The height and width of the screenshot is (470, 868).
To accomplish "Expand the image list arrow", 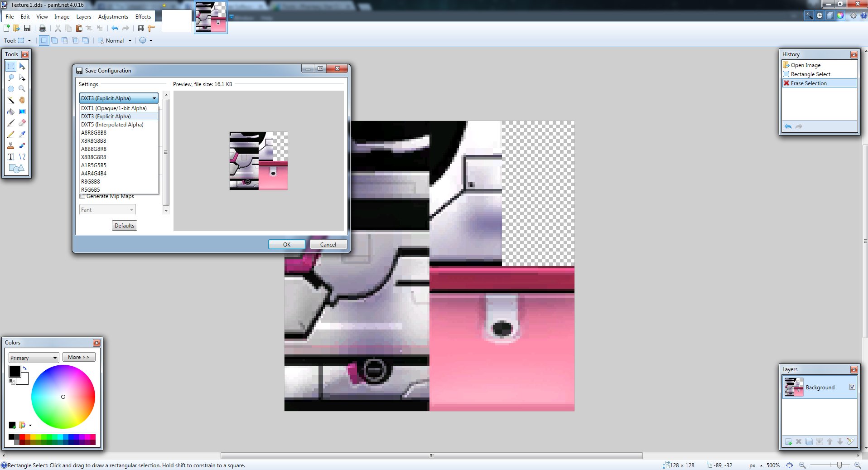I will 231,17.
